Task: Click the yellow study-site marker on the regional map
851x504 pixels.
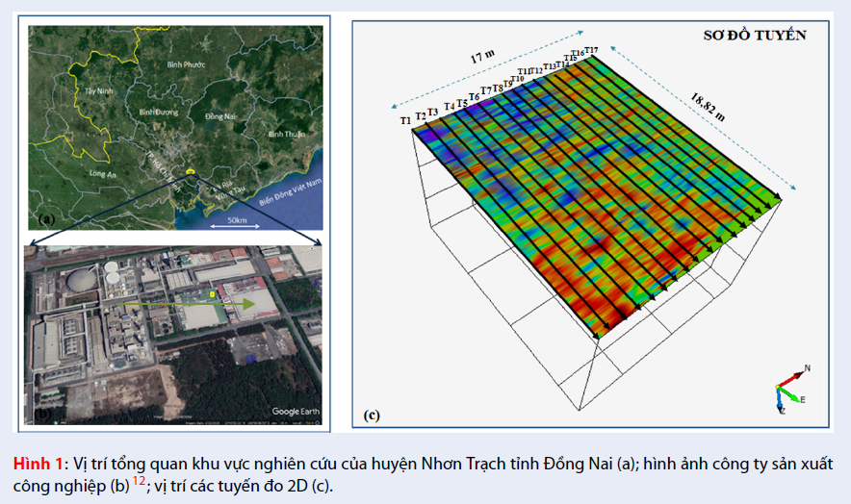Action: click(x=192, y=172)
